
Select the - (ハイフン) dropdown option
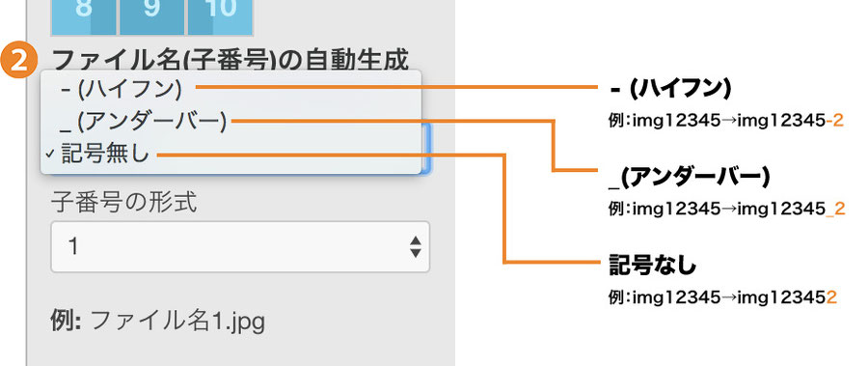coord(231,88)
